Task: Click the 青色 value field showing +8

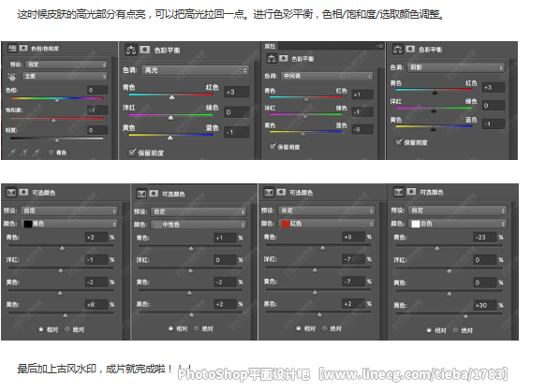Action: [354, 237]
